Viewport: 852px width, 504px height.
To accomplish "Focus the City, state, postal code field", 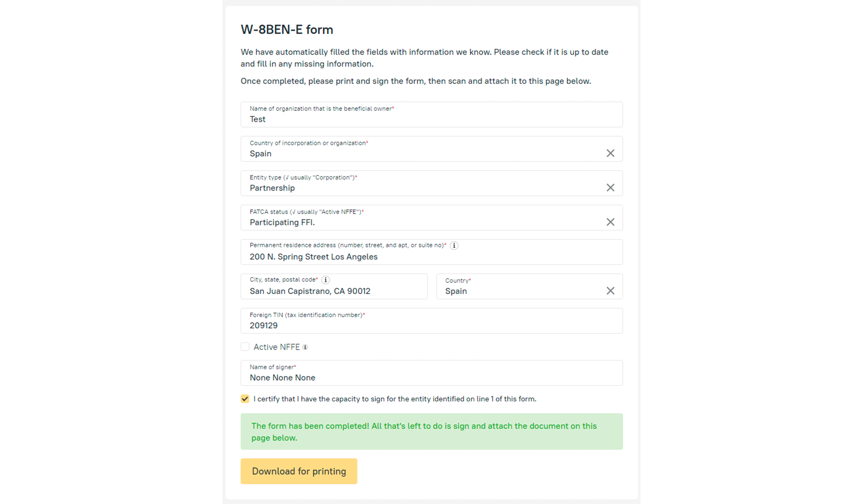I will pos(334,291).
